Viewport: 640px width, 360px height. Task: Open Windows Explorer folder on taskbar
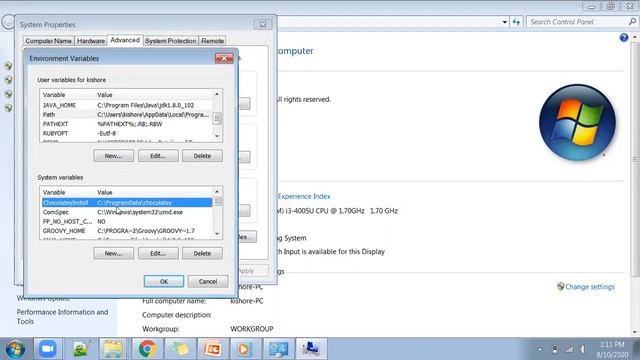pos(113,349)
